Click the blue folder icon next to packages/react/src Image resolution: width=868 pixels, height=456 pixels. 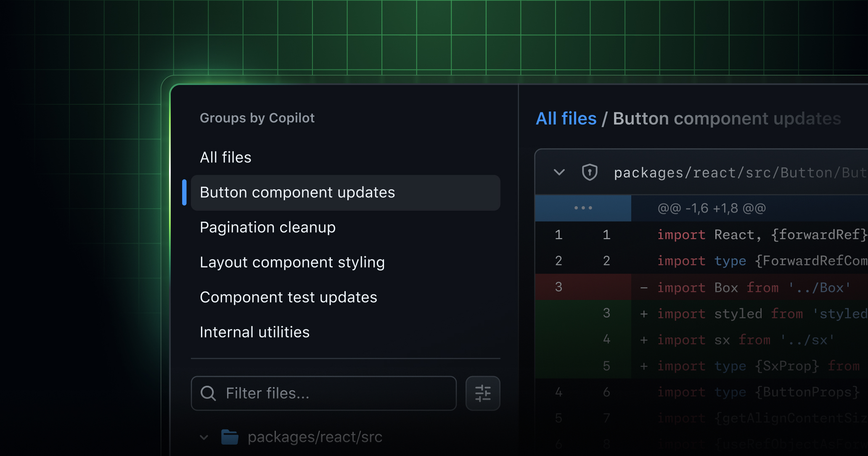pyautogui.click(x=230, y=437)
